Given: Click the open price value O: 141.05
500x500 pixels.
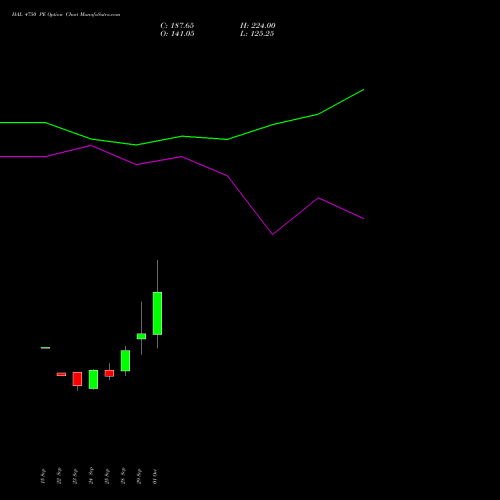Looking at the screenshot, I should click(x=177, y=34).
